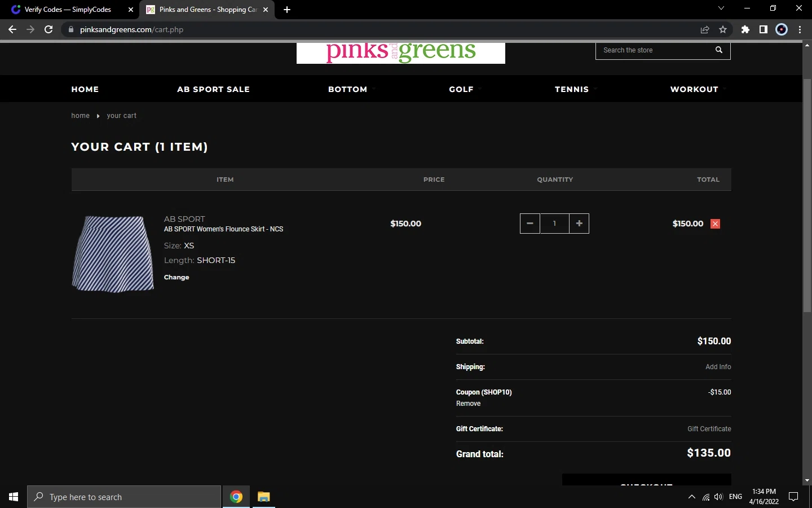Image resolution: width=812 pixels, height=508 pixels.
Task: Click the $150.00 subtotal value
Action: (714, 341)
